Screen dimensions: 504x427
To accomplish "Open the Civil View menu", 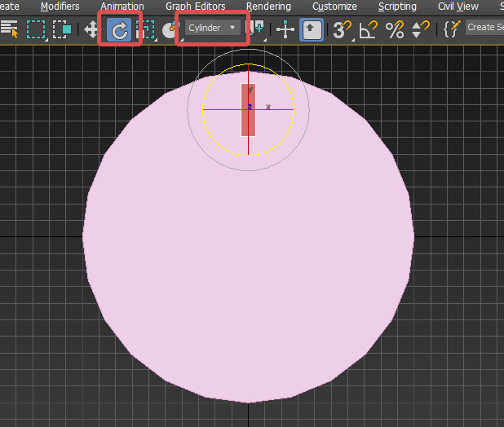I will click(458, 7).
